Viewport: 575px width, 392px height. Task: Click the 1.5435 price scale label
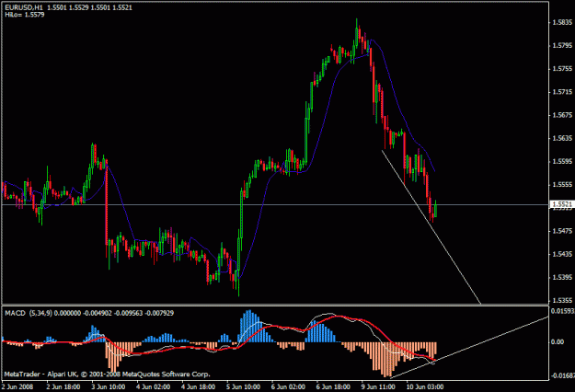click(562, 254)
